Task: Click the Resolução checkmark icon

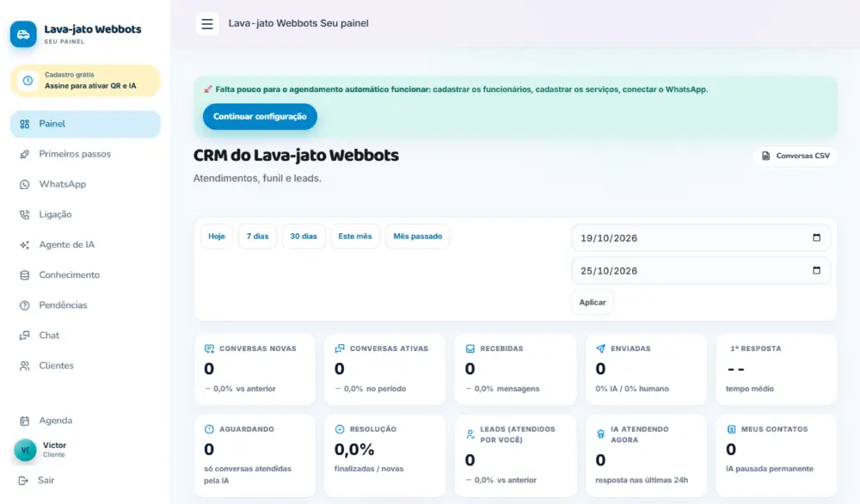Action: coord(340,429)
